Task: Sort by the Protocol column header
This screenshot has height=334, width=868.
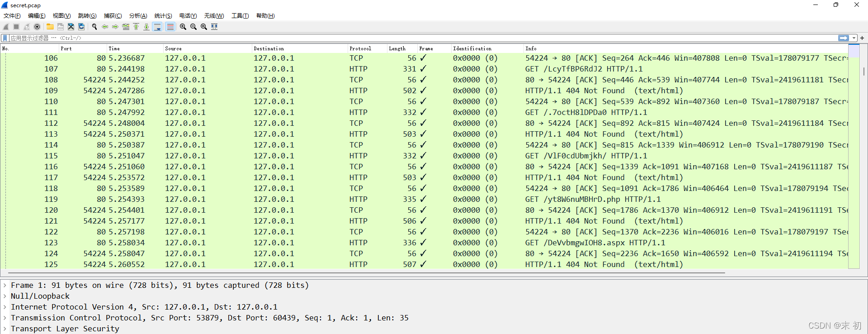Action: click(x=367, y=48)
